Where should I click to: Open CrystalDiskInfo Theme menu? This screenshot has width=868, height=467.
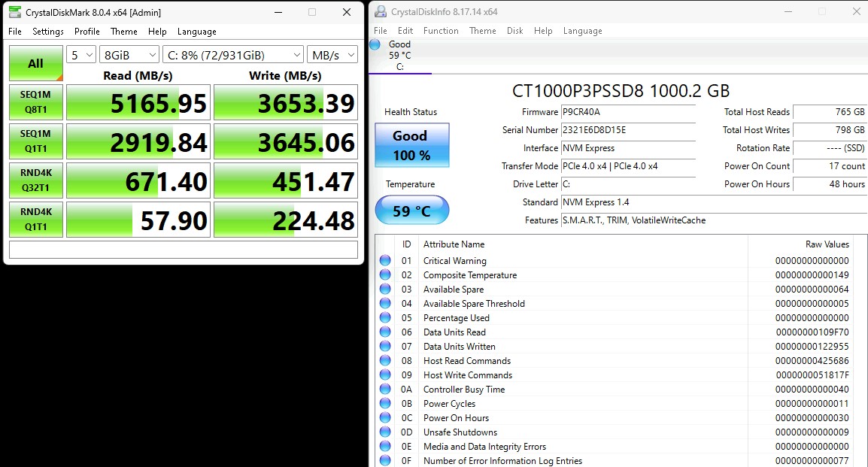[483, 31]
